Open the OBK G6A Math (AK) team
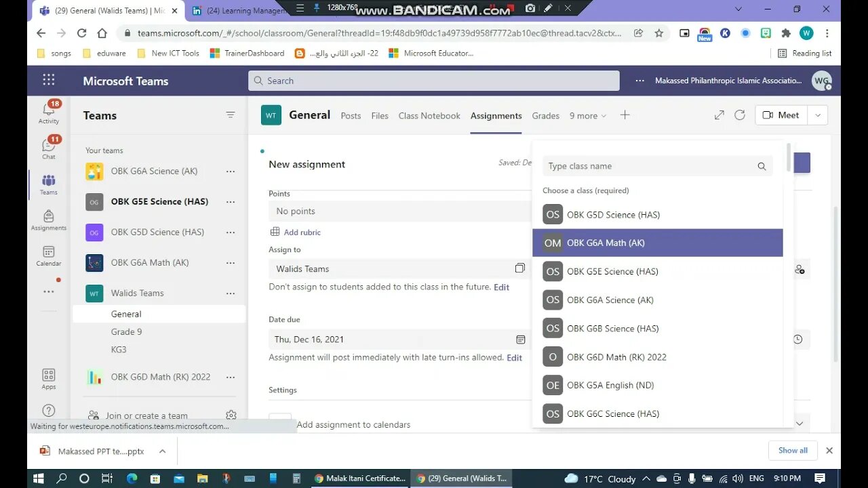 [x=150, y=263]
